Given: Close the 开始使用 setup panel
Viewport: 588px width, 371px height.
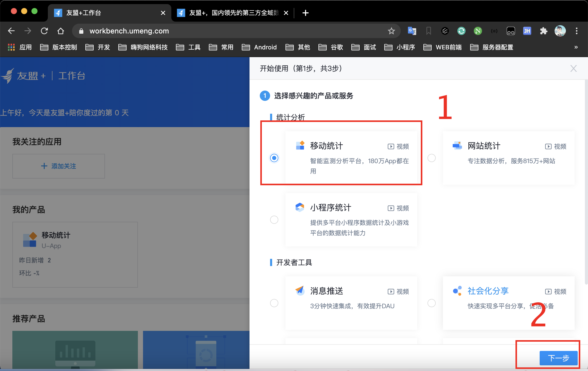Looking at the screenshot, I should (574, 68).
